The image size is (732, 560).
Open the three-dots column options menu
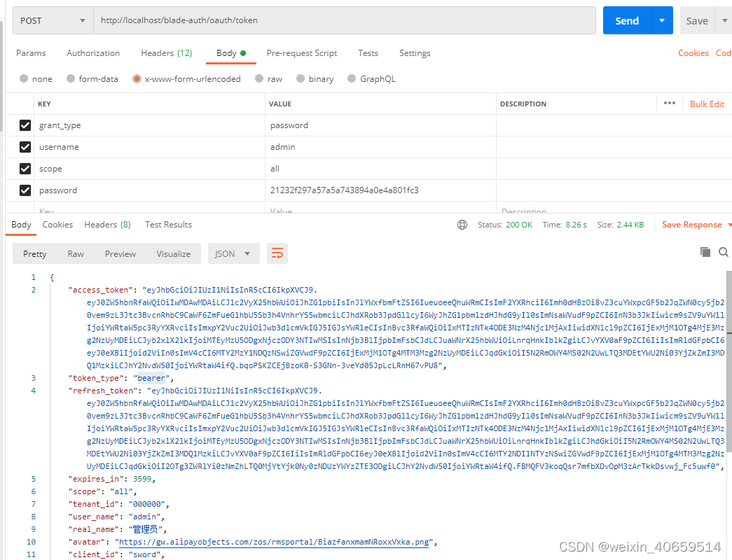(x=670, y=103)
